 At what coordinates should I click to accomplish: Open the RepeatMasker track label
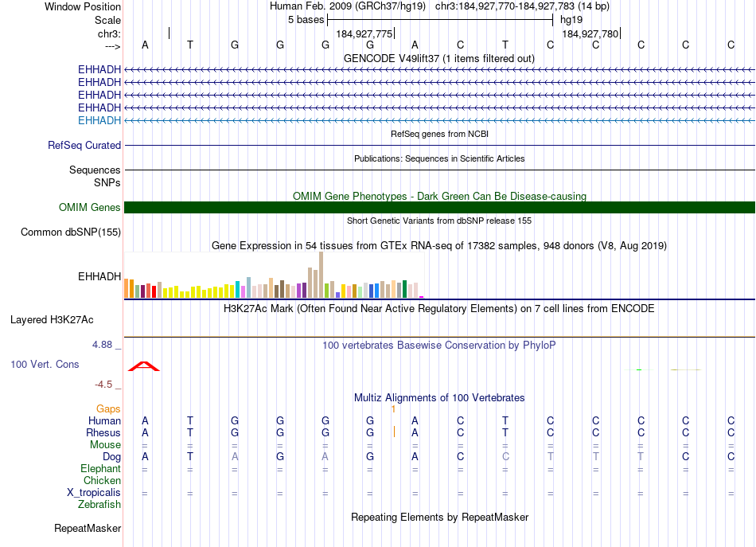[x=88, y=529]
